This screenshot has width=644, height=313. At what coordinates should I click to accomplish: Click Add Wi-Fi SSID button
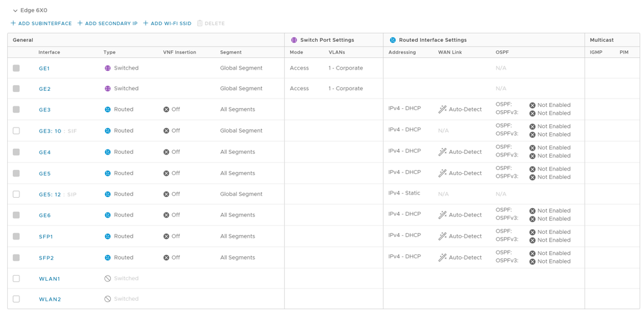[x=168, y=23]
